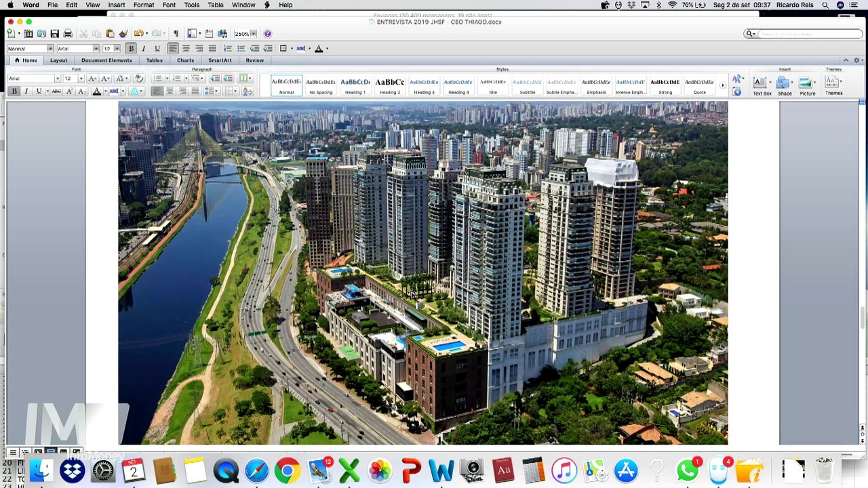The image size is (868, 488).
Task: Open iTunes from the Dock
Action: [564, 470]
